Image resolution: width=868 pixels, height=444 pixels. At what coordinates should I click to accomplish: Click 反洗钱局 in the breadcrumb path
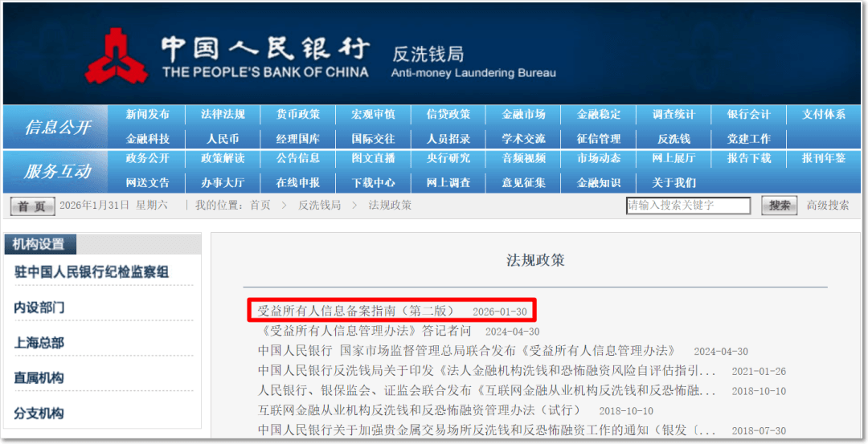tap(319, 205)
